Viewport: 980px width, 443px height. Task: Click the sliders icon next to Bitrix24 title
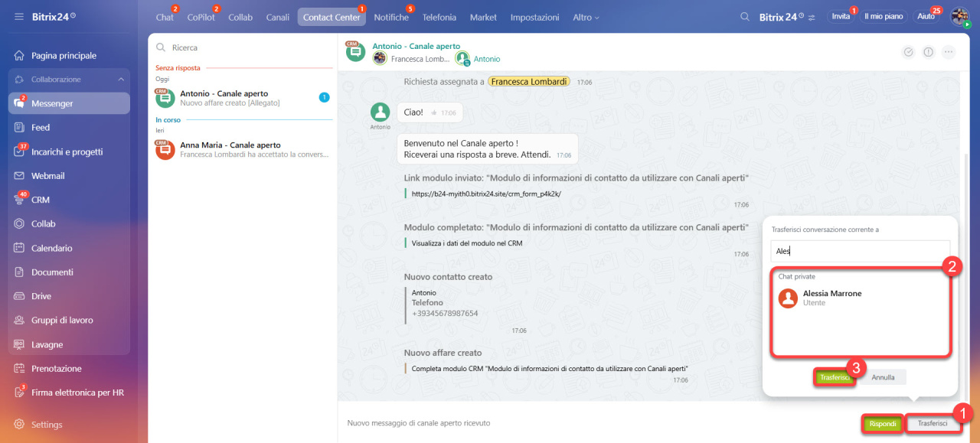click(812, 17)
